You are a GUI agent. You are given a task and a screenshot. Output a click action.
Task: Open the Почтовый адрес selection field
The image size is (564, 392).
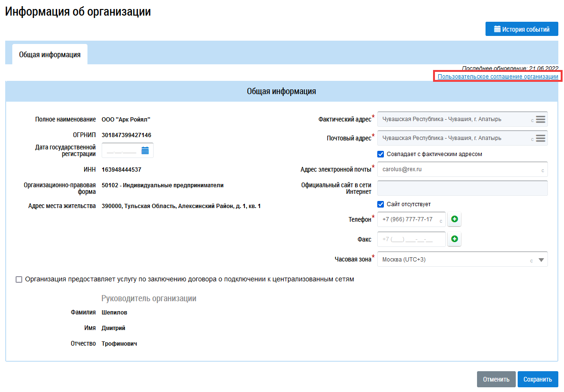point(454,138)
